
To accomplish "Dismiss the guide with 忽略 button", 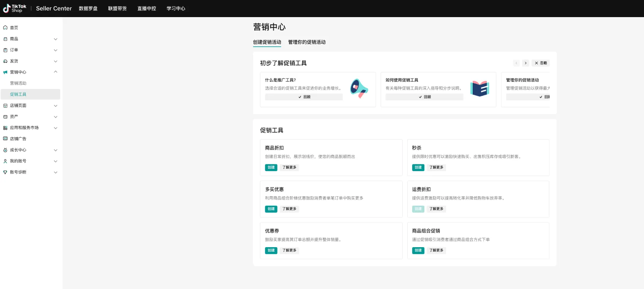I will click(540, 63).
